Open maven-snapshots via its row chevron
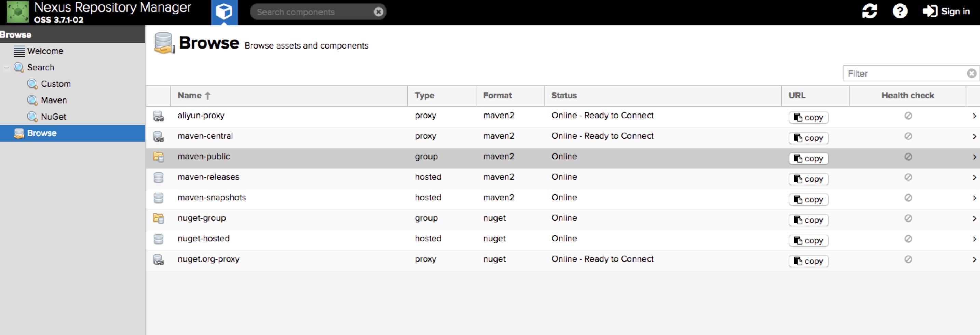980x335 pixels. (974, 198)
